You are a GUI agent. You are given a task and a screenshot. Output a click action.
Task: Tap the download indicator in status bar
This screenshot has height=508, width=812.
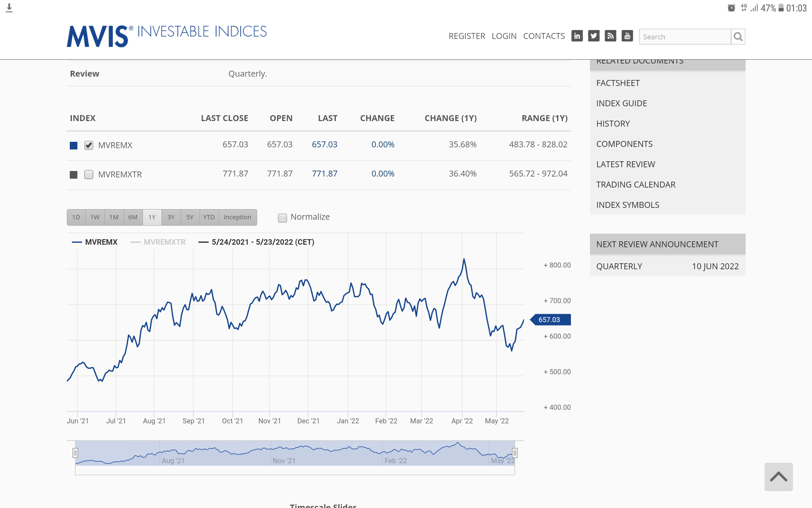[9, 8]
